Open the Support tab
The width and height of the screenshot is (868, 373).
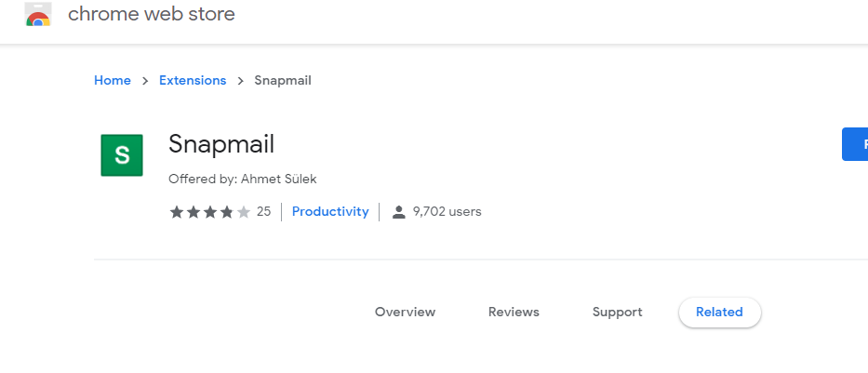click(617, 313)
